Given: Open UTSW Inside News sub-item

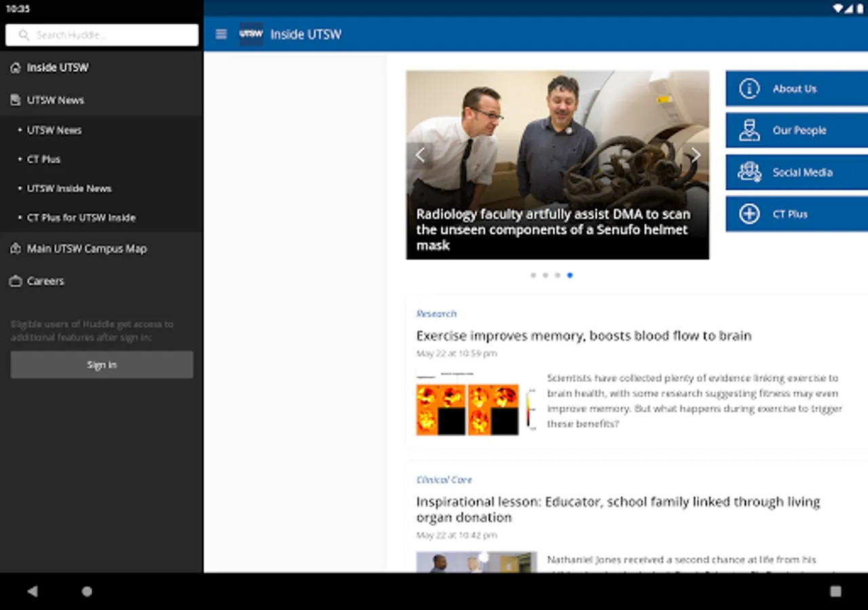Looking at the screenshot, I should (102, 188).
